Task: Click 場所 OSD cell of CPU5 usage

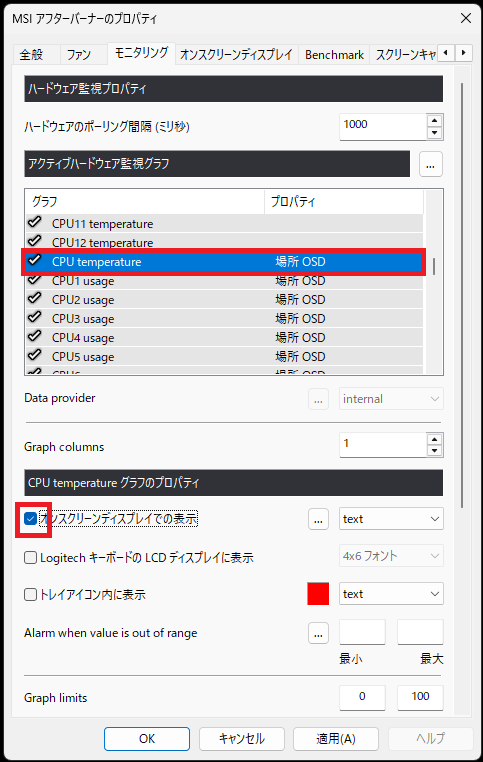Action: tap(300, 356)
